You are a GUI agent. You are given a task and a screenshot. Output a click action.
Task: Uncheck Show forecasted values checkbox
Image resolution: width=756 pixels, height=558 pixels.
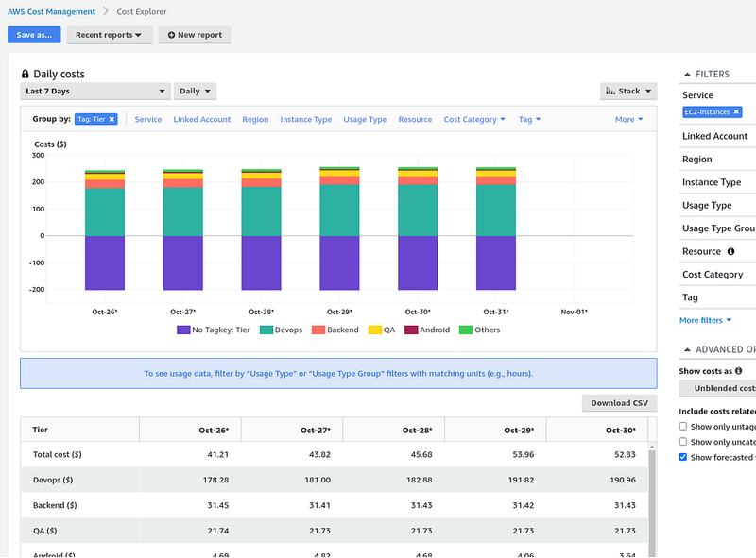click(682, 457)
